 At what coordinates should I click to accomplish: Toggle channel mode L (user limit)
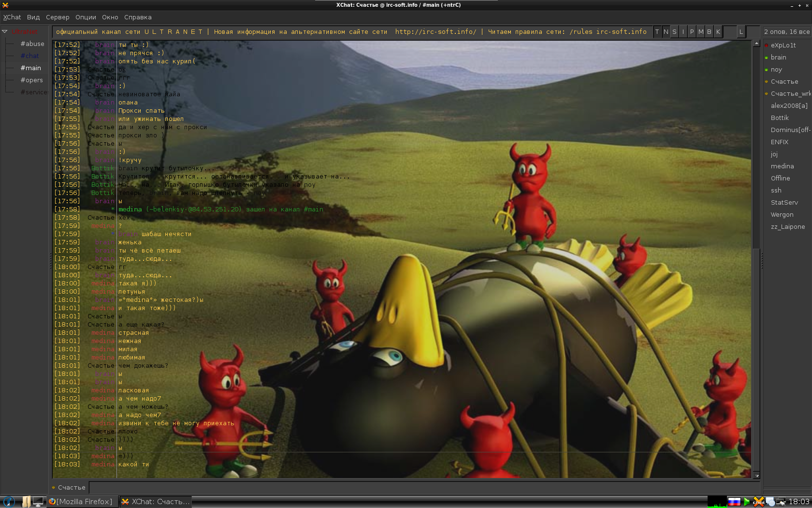tap(741, 32)
